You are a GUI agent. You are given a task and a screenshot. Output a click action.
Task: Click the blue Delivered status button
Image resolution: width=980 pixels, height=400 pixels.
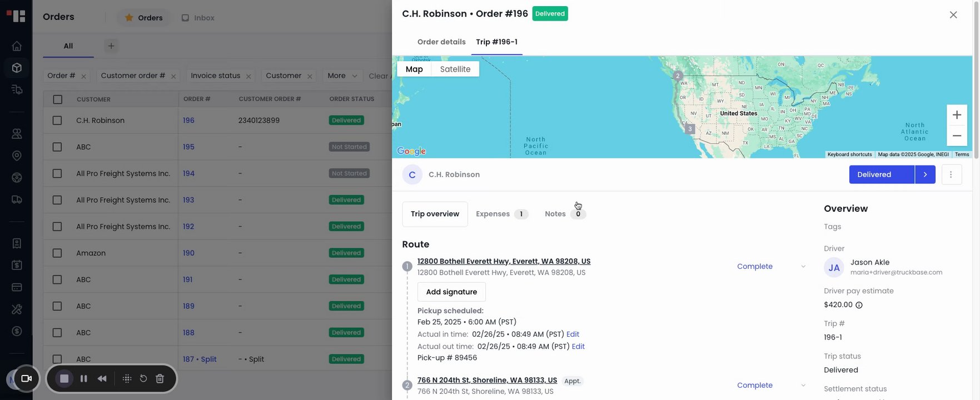pyautogui.click(x=882, y=174)
